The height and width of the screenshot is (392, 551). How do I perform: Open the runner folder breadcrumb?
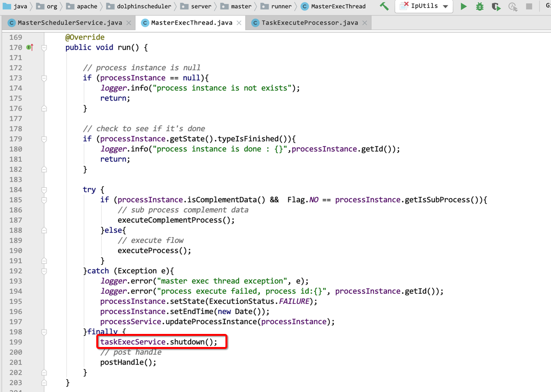click(x=276, y=6)
